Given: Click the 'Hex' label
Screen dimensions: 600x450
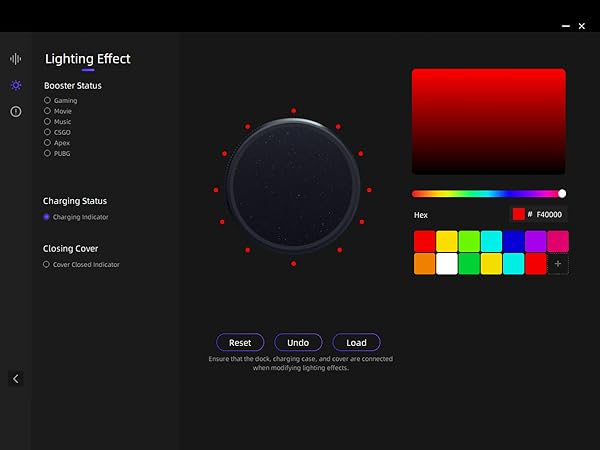Looking at the screenshot, I should pyautogui.click(x=421, y=215).
